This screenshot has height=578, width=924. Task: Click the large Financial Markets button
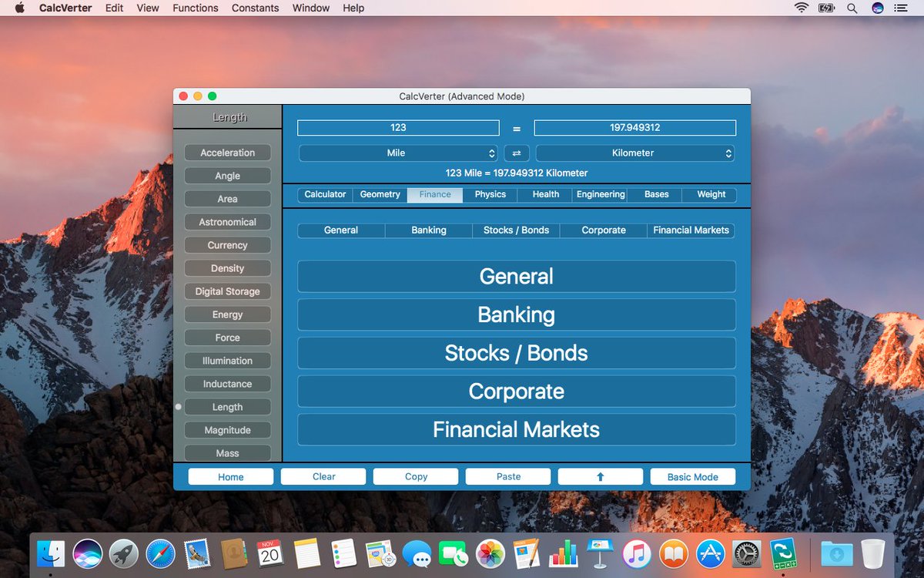(517, 429)
